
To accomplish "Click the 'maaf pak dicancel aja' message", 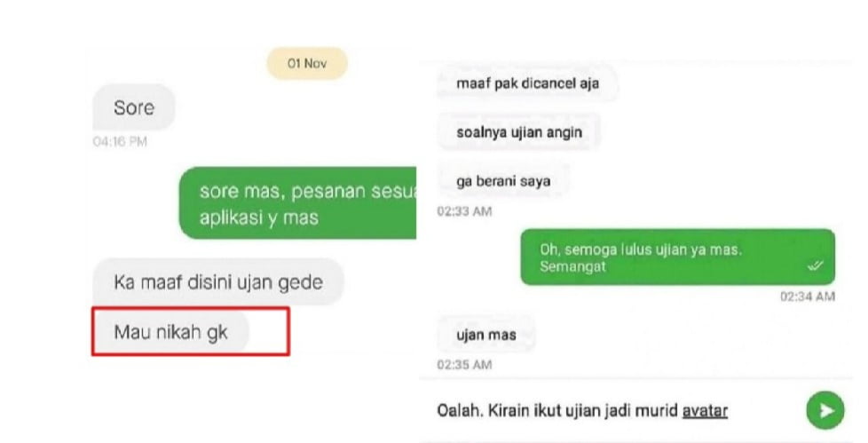I will [x=527, y=83].
